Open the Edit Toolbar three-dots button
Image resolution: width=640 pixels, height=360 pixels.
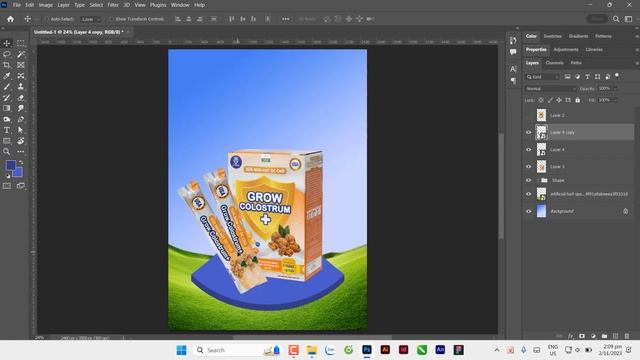(20, 151)
